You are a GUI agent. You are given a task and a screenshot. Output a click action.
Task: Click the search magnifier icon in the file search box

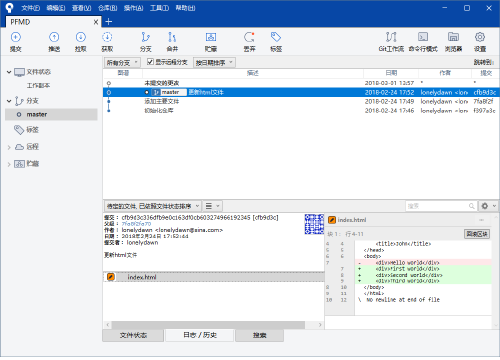click(471, 206)
